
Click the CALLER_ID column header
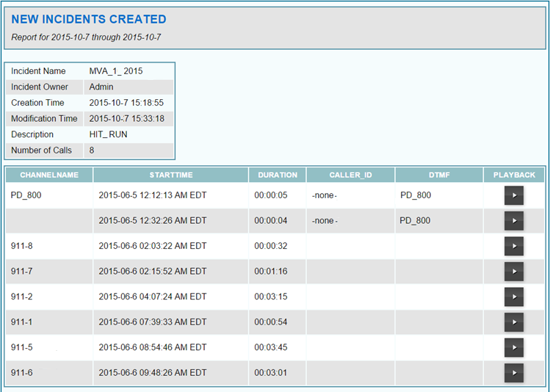click(351, 175)
